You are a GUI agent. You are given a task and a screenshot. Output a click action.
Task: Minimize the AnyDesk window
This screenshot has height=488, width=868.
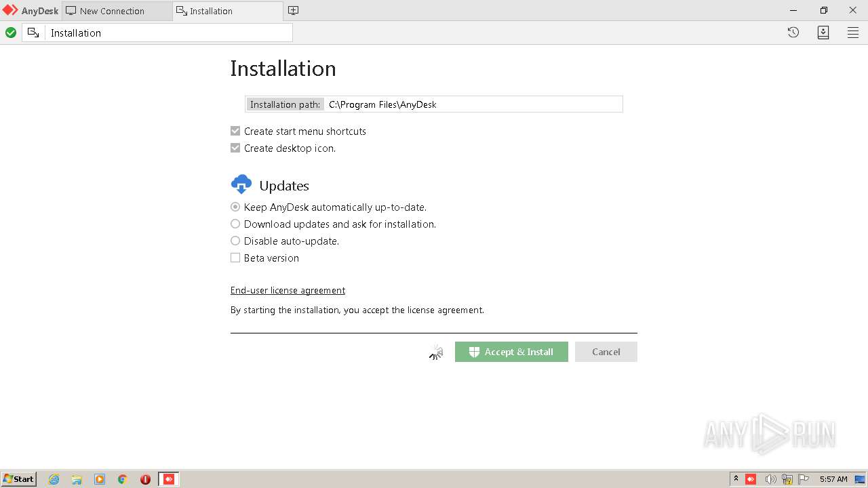click(x=793, y=10)
